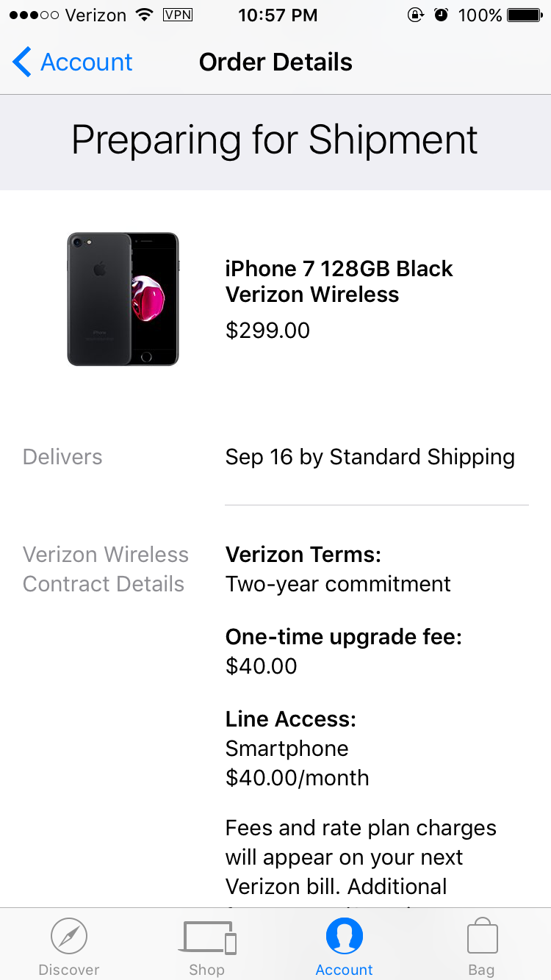Tap the back chevron to Account

pyautogui.click(x=22, y=62)
